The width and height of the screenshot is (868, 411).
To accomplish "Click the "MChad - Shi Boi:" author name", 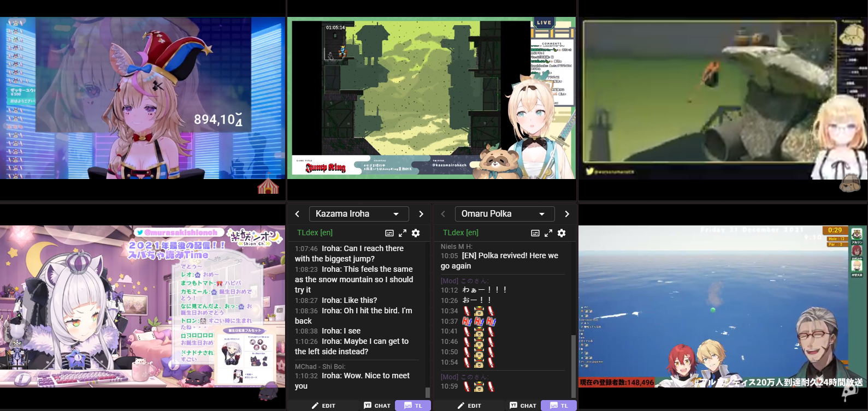I will pyautogui.click(x=320, y=367).
